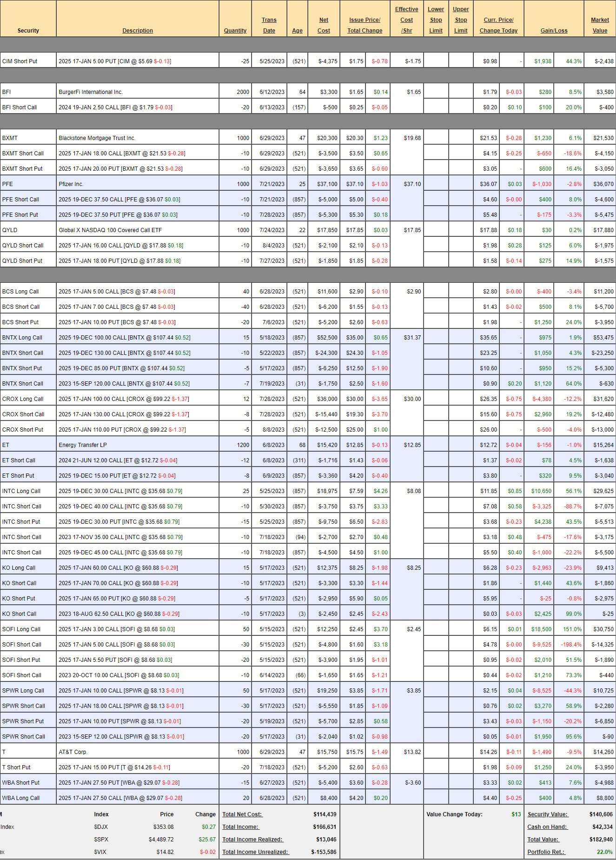Select the Market Value column header
This screenshot has height=860, width=616.
[600, 25]
